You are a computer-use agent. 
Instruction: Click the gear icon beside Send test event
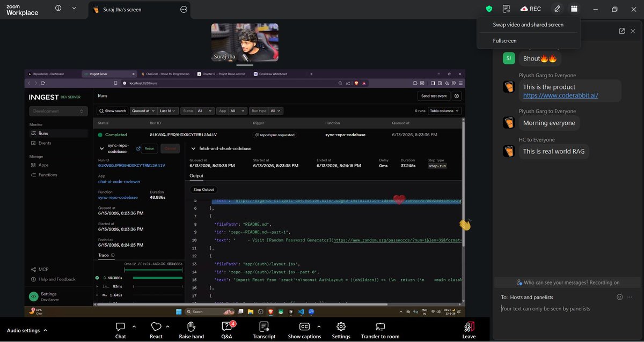457,96
